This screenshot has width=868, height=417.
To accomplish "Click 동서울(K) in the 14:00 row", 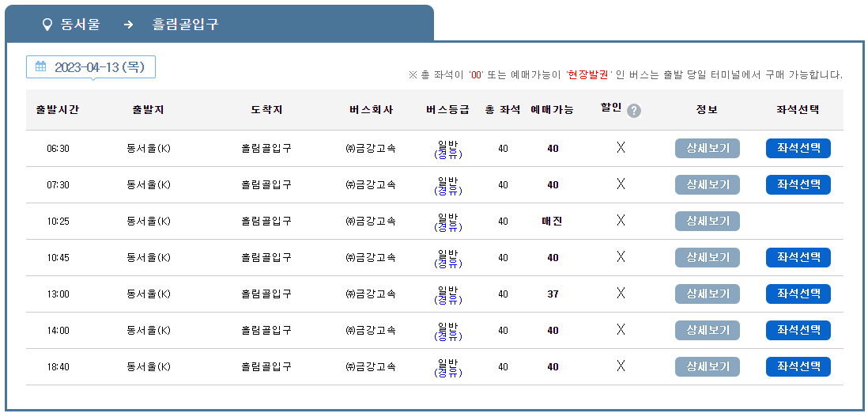I will point(149,331).
